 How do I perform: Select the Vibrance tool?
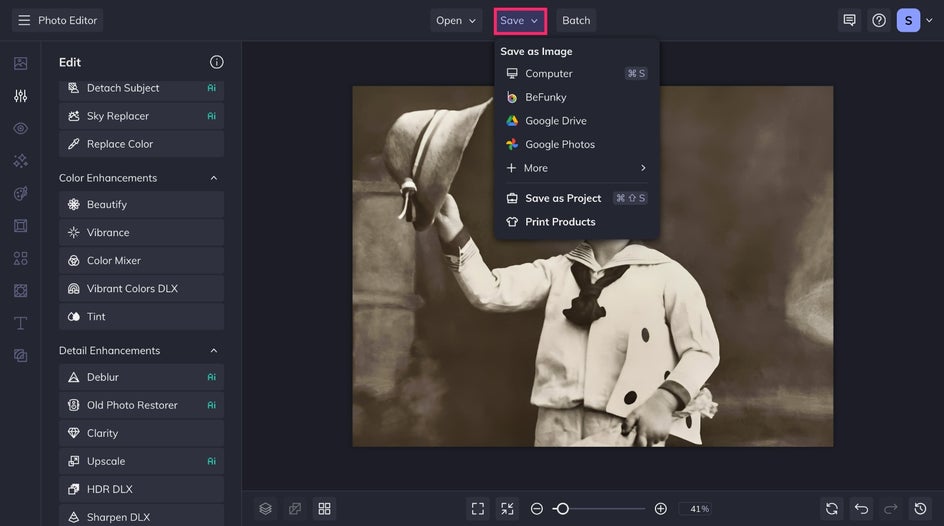click(x=141, y=232)
